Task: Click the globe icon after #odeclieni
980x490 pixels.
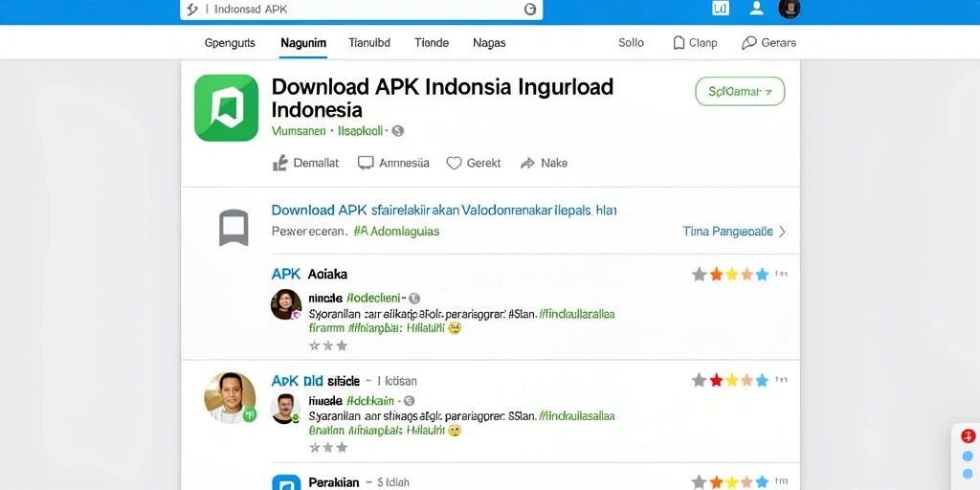Action: [x=413, y=299]
